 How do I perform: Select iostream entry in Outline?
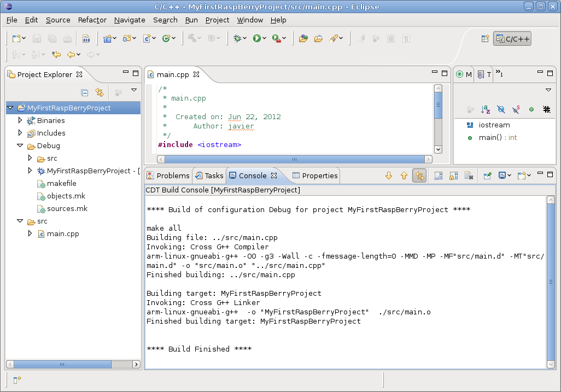click(x=494, y=125)
